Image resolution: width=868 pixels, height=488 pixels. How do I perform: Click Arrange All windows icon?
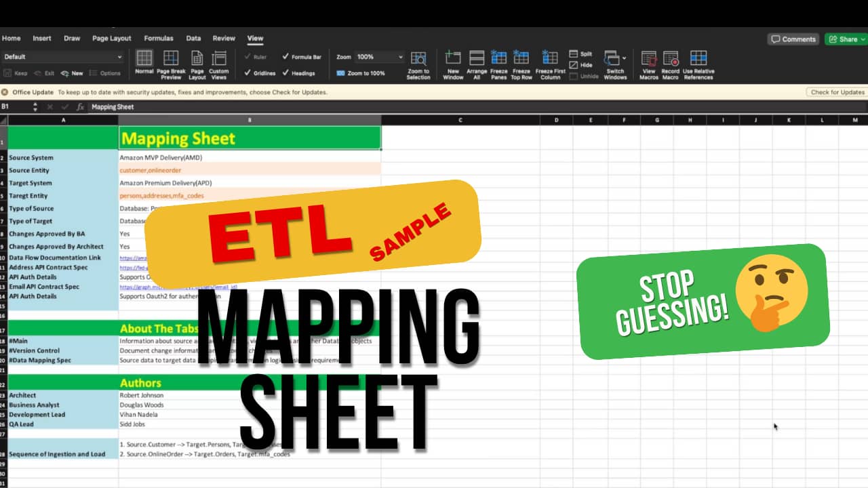(477, 58)
